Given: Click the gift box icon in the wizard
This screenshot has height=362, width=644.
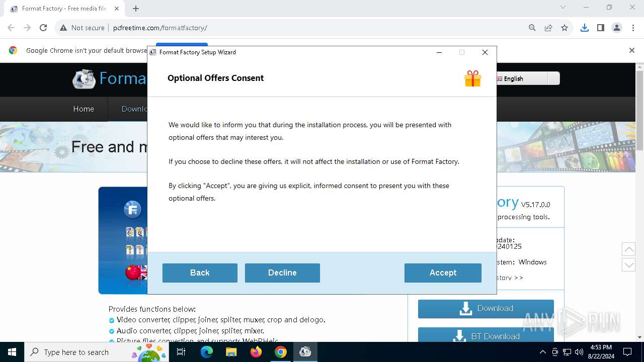Looking at the screenshot, I should click(472, 78).
